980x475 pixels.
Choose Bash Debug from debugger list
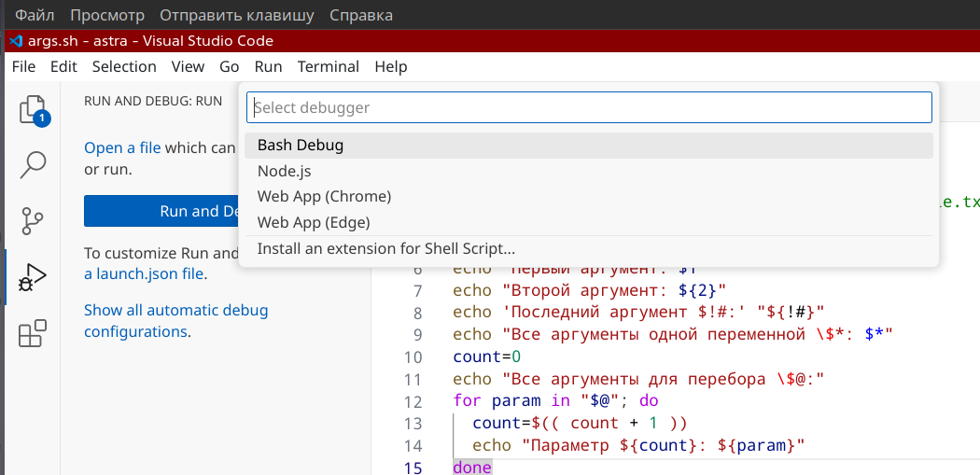[589, 146]
